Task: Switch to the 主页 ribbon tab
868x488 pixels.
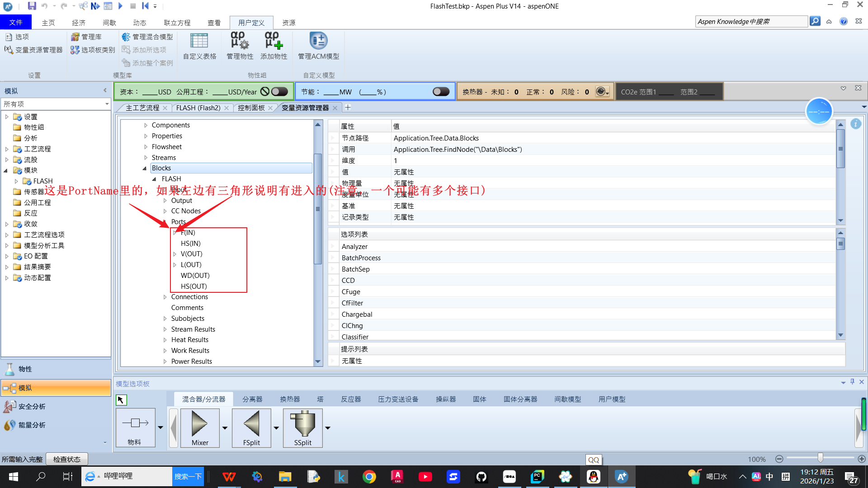Action: tap(48, 23)
